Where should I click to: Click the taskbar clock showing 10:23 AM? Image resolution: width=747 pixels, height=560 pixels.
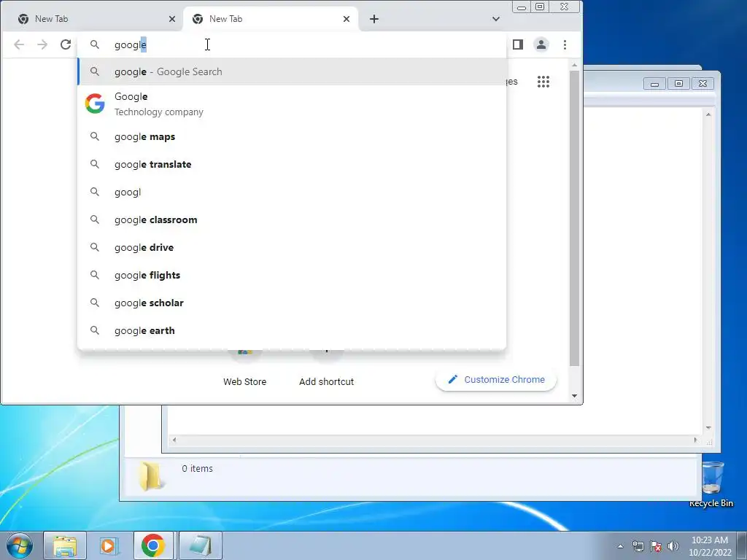[x=710, y=545]
